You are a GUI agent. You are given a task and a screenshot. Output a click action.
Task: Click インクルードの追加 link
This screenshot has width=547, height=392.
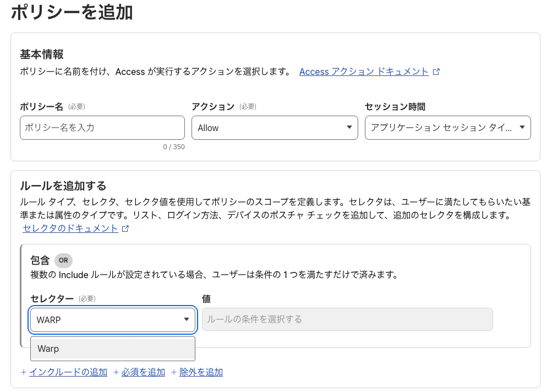coord(68,372)
